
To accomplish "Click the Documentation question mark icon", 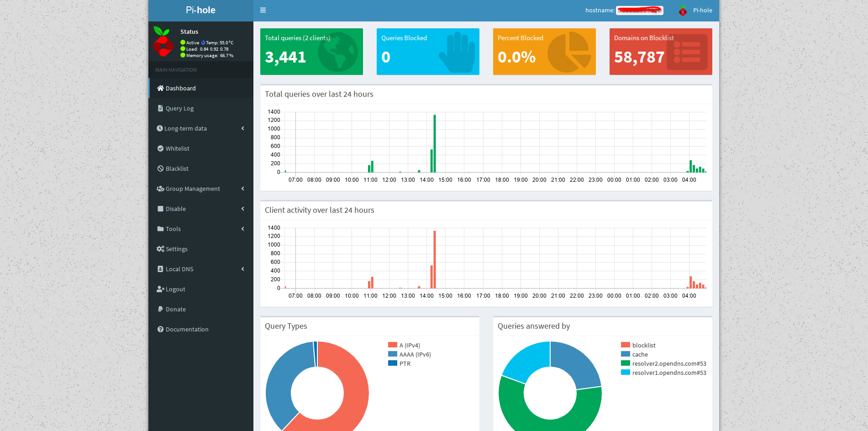I will (x=160, y=329).
